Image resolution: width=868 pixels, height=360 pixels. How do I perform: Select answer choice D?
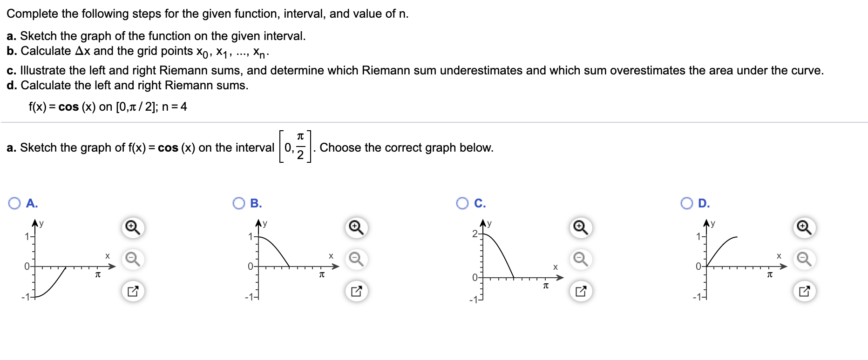coord(686,202)
